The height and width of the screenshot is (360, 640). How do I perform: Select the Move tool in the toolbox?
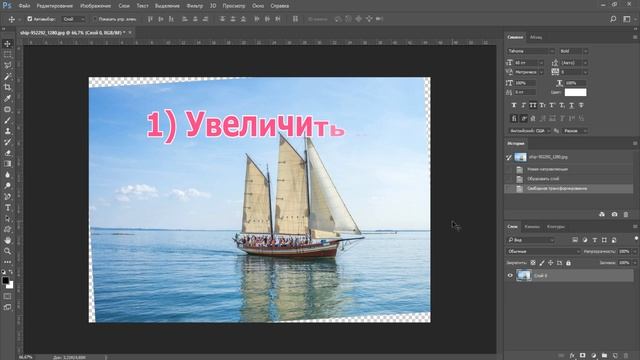pos(7,44)
